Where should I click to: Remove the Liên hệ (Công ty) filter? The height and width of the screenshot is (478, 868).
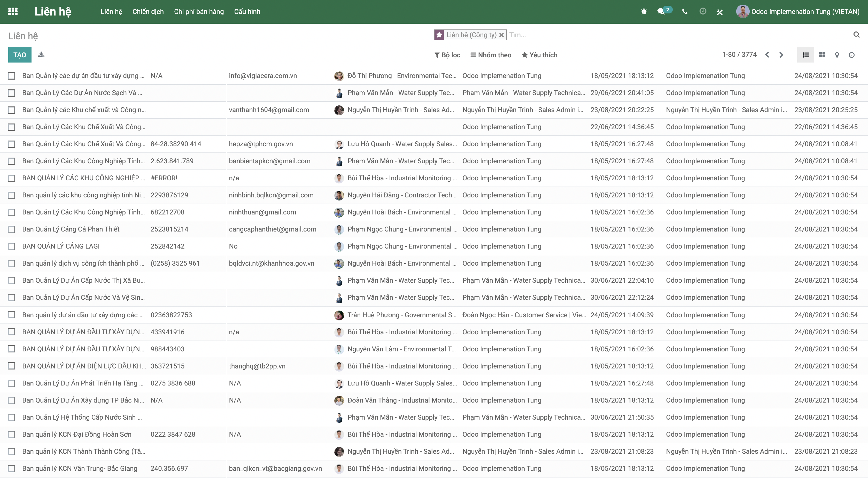click(x=502, y=35)
